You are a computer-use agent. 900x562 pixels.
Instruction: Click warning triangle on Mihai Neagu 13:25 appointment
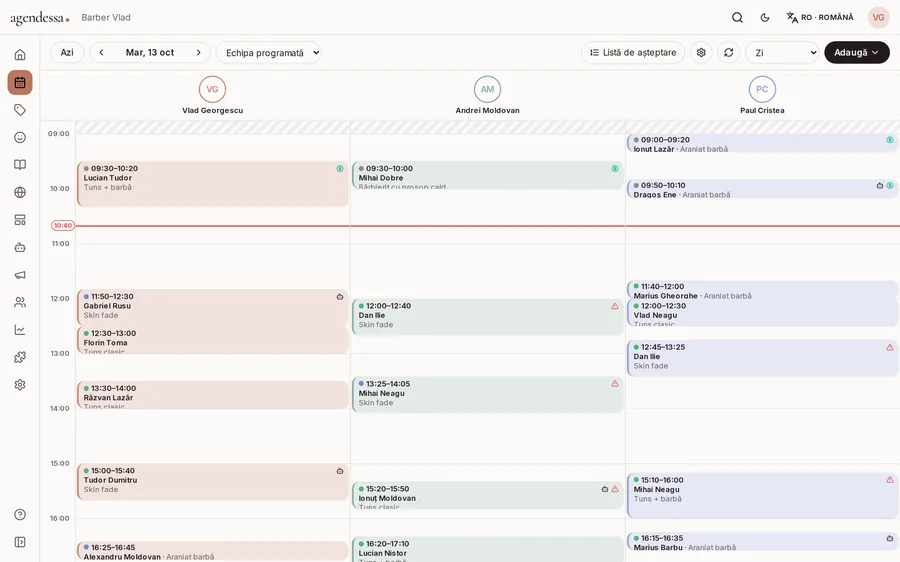click(615, 383)
